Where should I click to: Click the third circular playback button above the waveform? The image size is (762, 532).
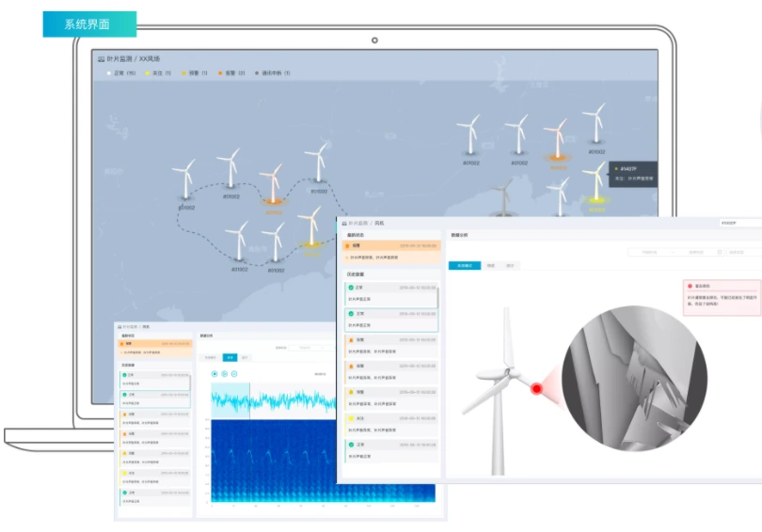pos(234,374)
